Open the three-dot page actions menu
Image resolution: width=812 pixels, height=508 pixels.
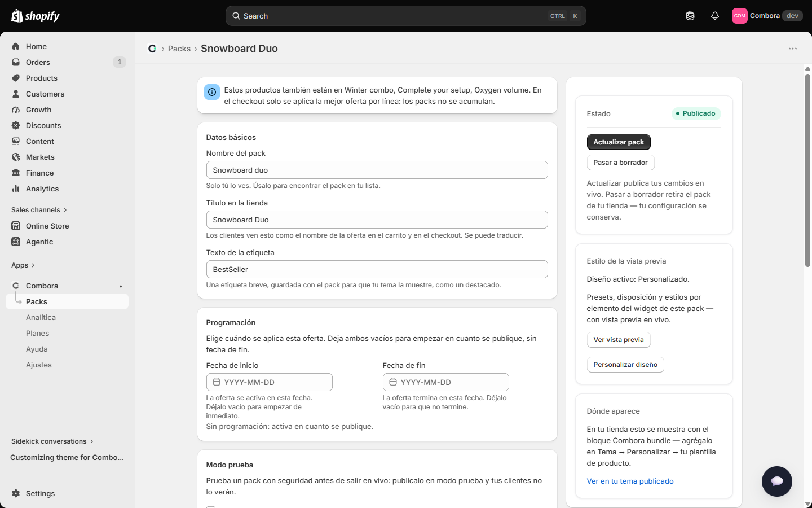point(793,49)
